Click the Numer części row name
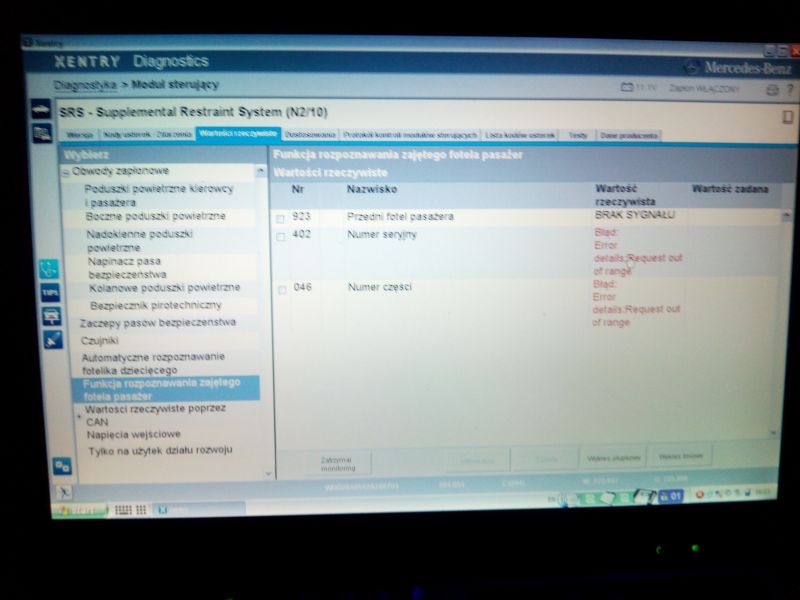Image resolution: width=800 pixels, height=600 pixels. 380,287
